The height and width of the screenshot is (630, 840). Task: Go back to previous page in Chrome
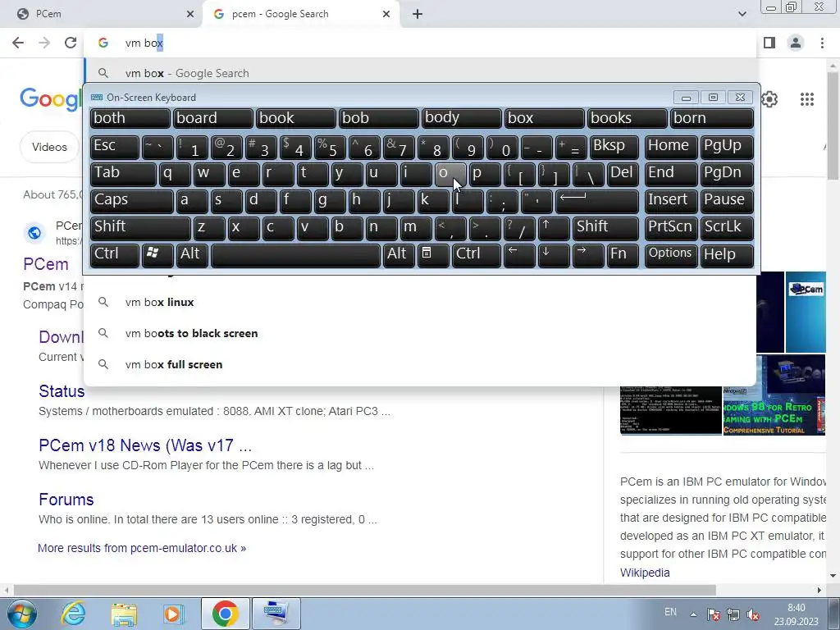click(x=18, y=43)
